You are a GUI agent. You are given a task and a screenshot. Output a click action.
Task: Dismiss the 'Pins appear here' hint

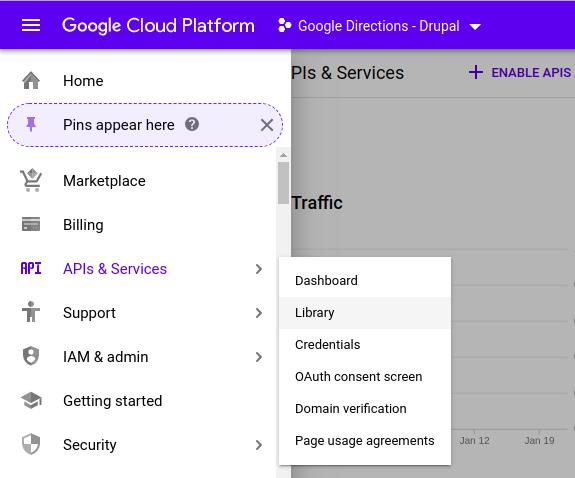[267, 125]
